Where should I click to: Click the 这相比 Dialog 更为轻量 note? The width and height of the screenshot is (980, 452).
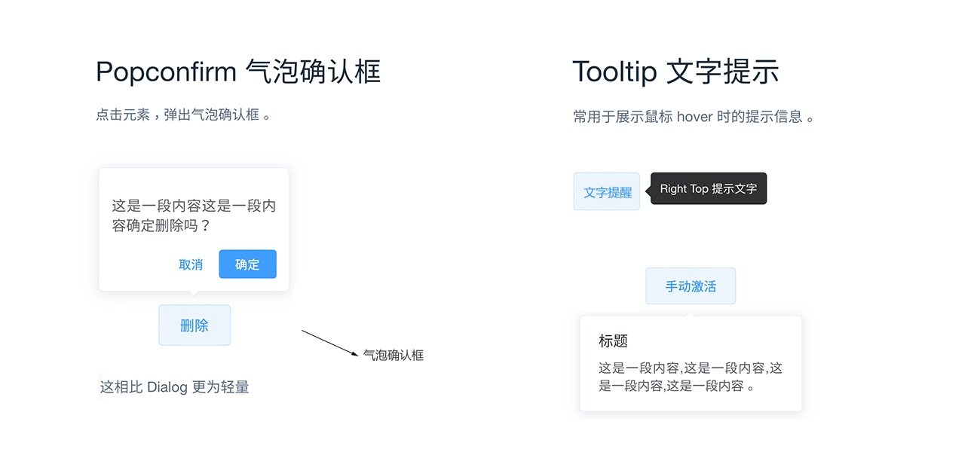point(175,387)
